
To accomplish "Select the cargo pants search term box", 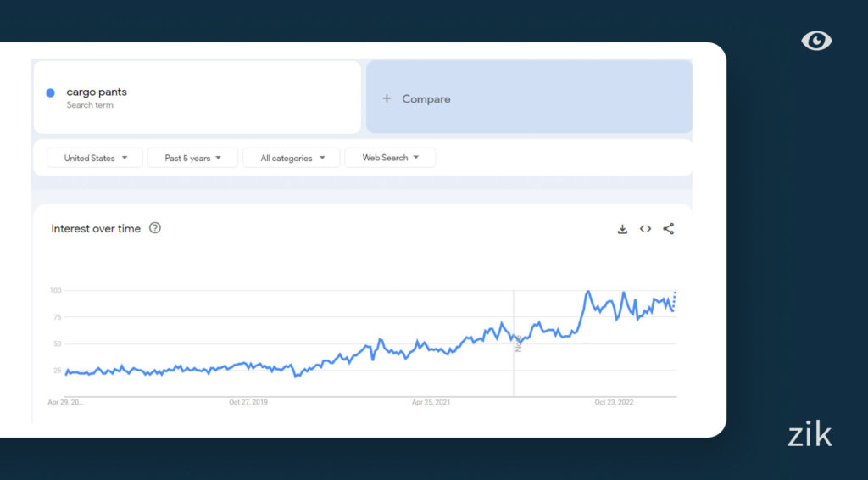I will (197, 98).
